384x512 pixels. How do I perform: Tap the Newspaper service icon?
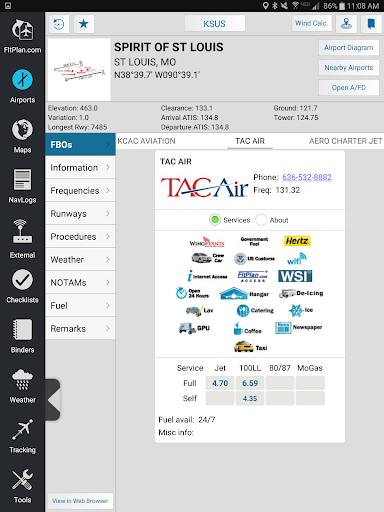pyautogui.click(x=299, y=328)
